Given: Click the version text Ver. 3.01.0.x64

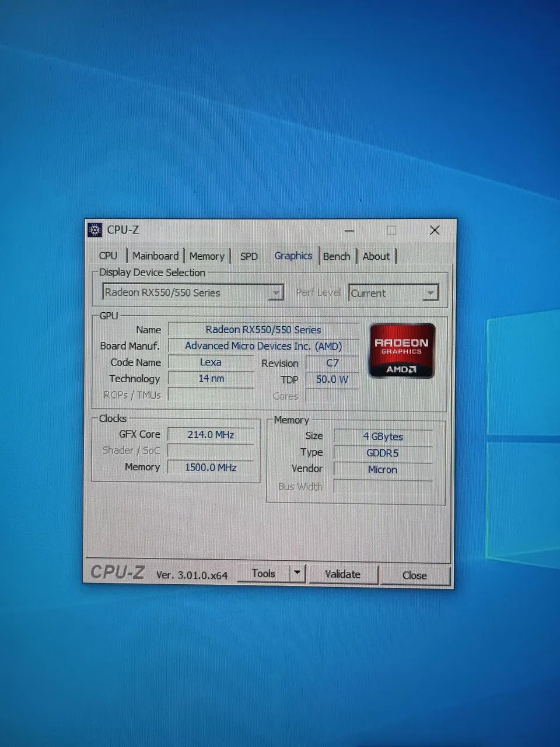Looking at the screenshot, I should pyautogui.click(x=192, y=575).
